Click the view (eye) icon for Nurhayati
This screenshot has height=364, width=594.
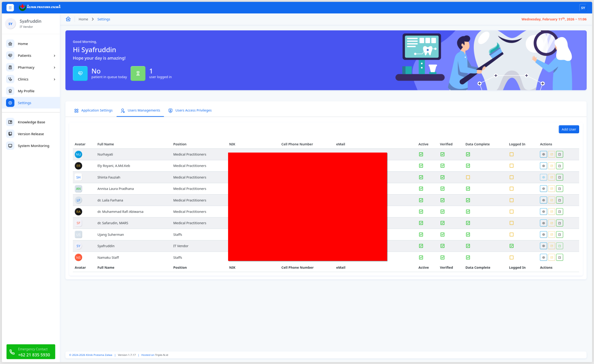click(543, 154)
